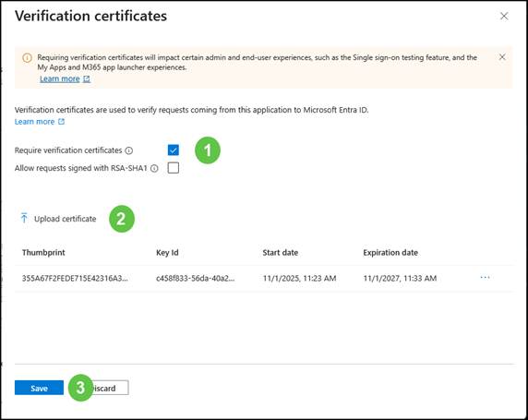Uncheck Require verification certificates checkbox
528x420 pixels.
coord(174,150)
